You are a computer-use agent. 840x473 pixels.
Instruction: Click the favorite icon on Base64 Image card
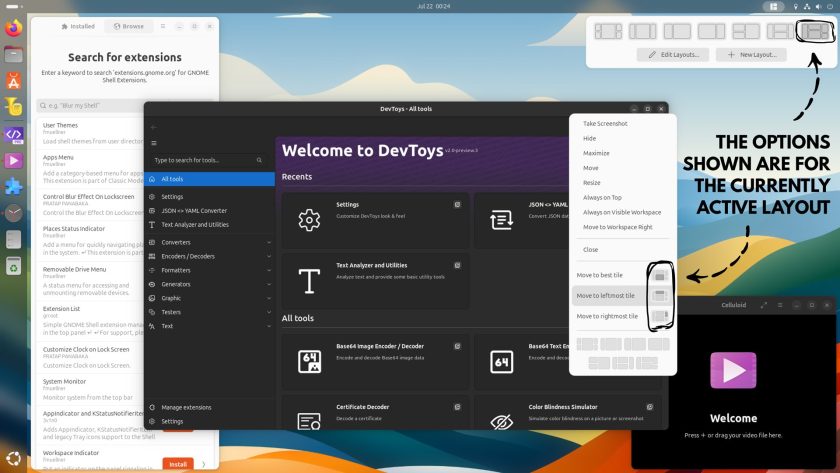pyautogui.click(x=458, y=346)
